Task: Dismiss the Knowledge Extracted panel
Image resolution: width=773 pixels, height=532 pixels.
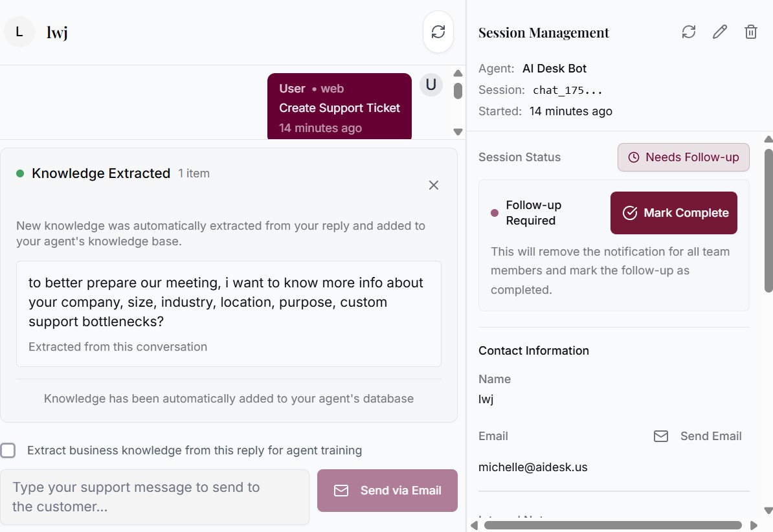Action: [434, 185]
